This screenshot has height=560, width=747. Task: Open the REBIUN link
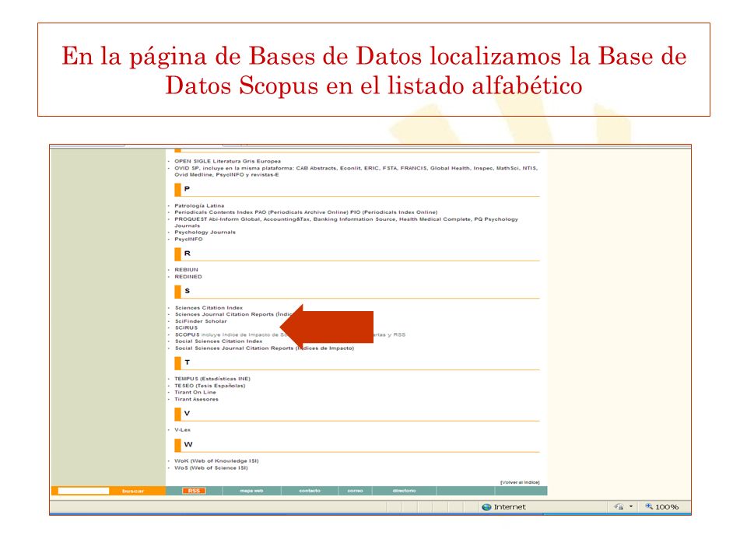pyautogui.click(x=186, y=270)
